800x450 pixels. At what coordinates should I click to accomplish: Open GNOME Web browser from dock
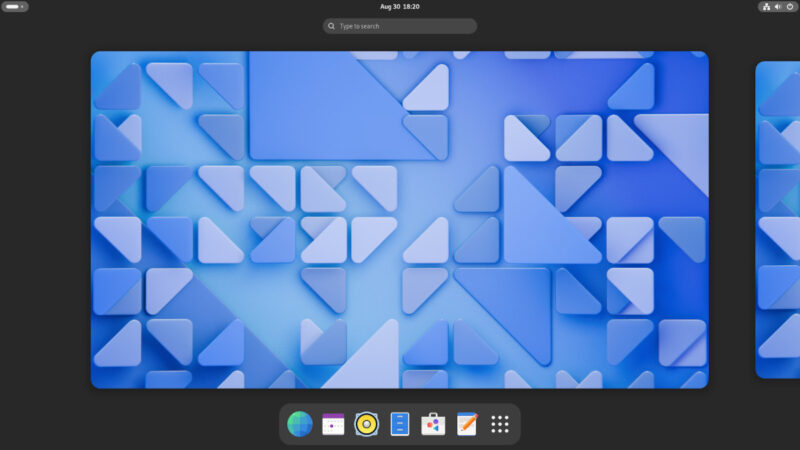300,424
